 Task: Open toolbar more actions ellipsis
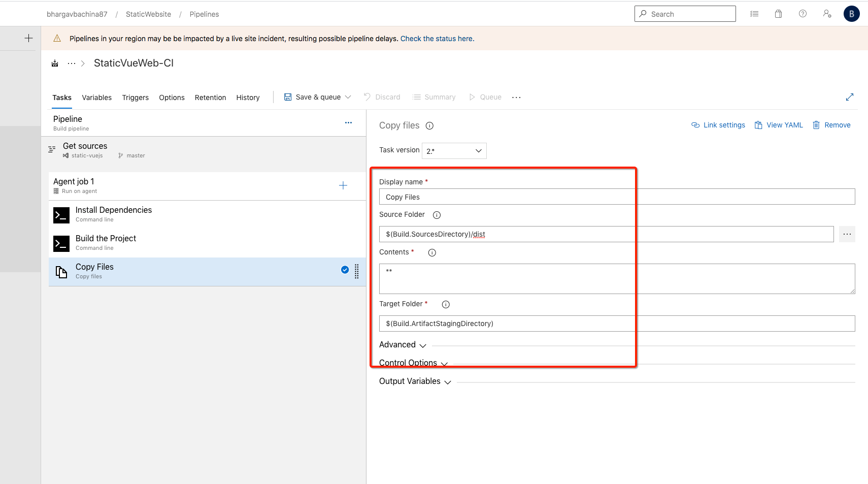pos(516,97)
